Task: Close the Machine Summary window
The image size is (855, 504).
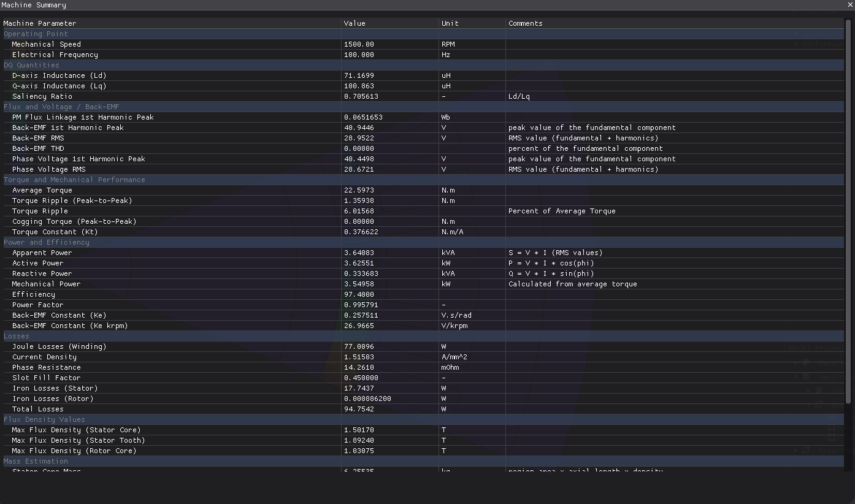Action: (850, 5)
